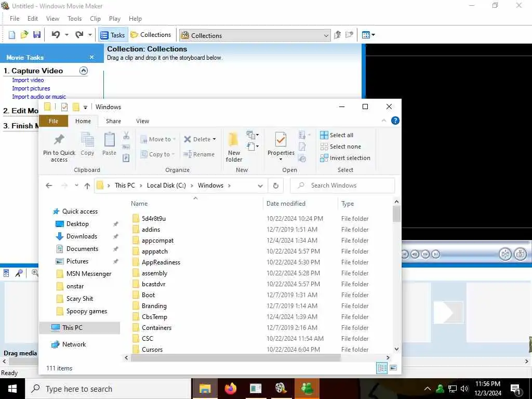Redo action in Movie Maker toolbar
The height and width of the screenshot is (399, 532).
79,35
